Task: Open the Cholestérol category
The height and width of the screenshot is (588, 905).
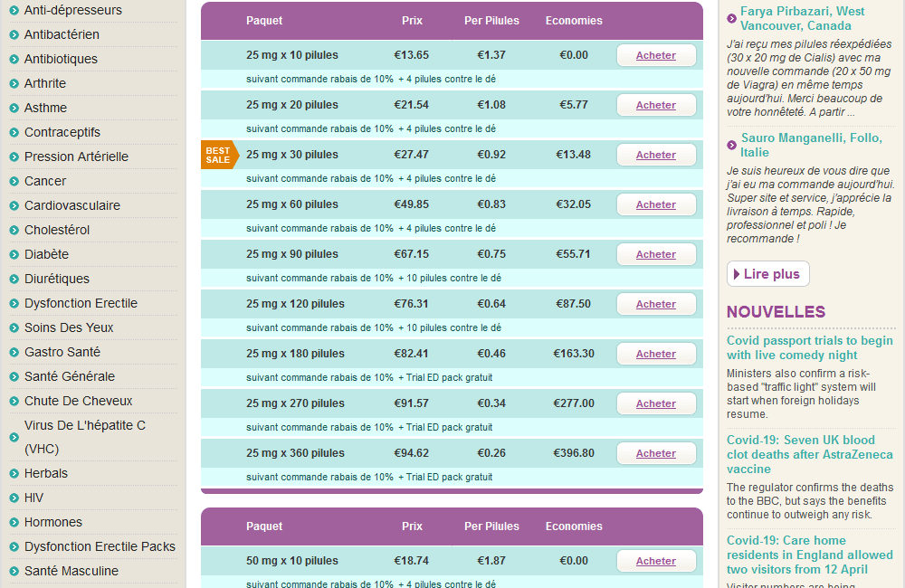Action: point(57,230)
